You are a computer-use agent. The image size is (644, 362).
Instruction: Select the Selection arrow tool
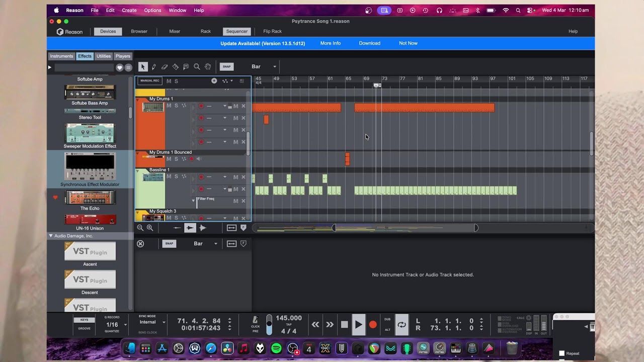143,67
